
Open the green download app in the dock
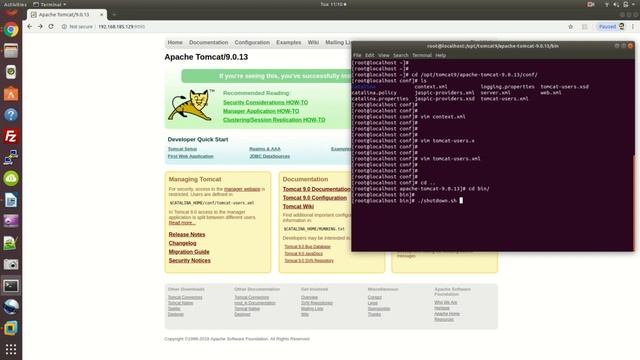tap(11, 178)
